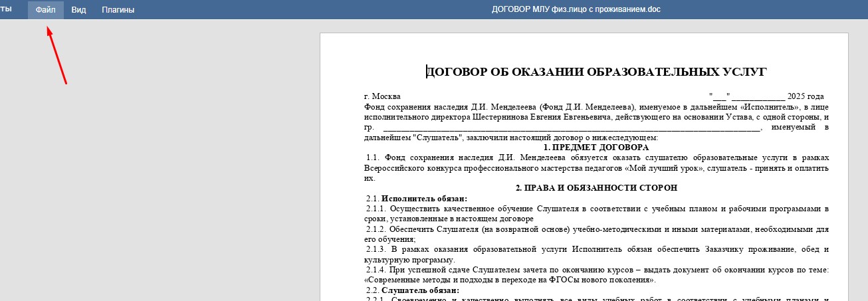Click heading '2. ПРАВА И ОБЯЗАННОСТИ СТОРОН'

tap(596, 189)
